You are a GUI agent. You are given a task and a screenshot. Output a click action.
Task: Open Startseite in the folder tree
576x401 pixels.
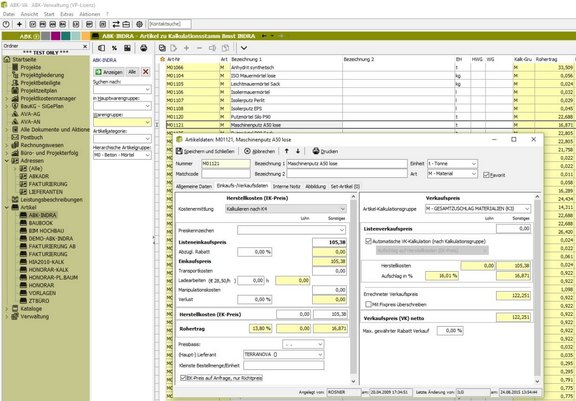click(x=24, y=59)
